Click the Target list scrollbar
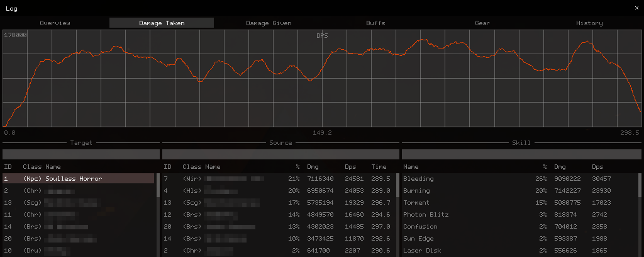This screenshot has width=644, height=257. [158, 185]
